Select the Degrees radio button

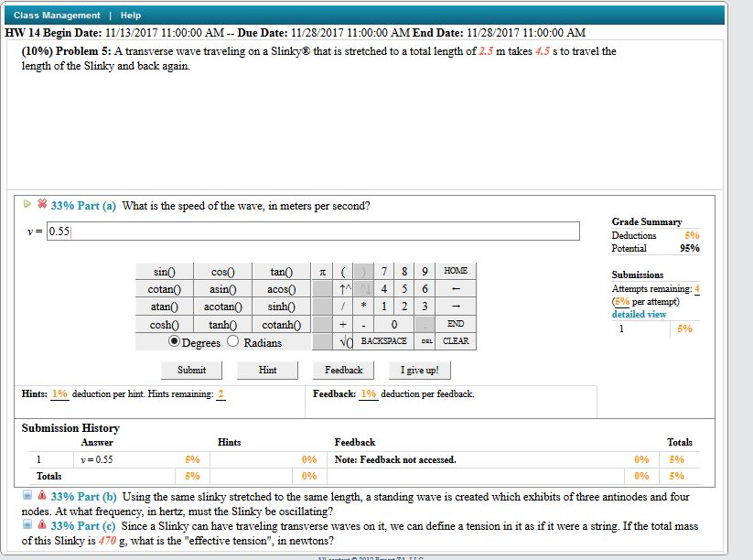(x=174, y=341)
